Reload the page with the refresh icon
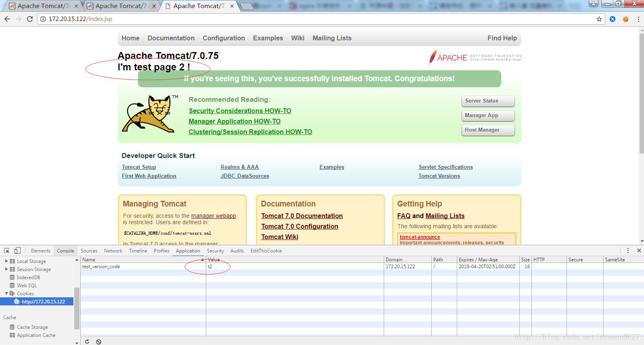 [x=30, y=19]
